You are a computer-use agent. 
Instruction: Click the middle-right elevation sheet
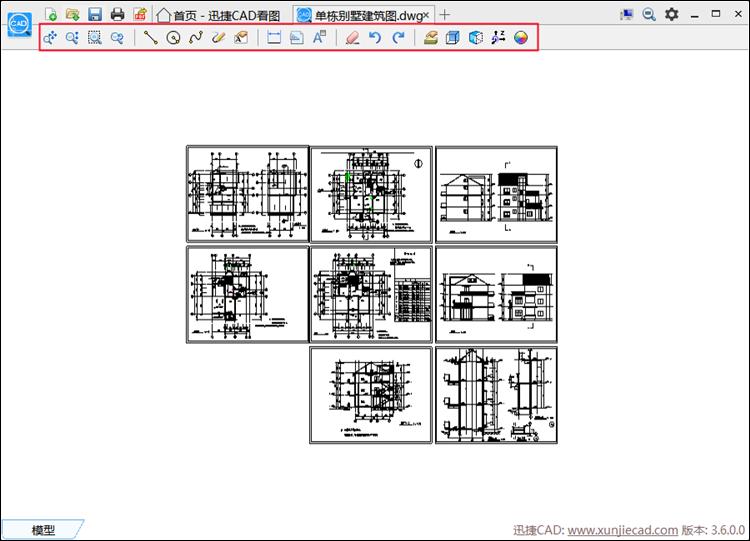pos(496,295)
